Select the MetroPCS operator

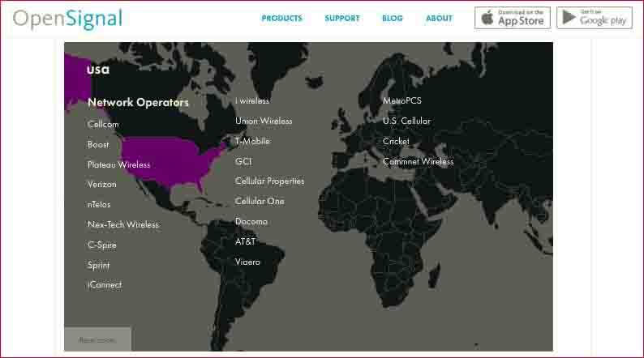tap(402, 101)
